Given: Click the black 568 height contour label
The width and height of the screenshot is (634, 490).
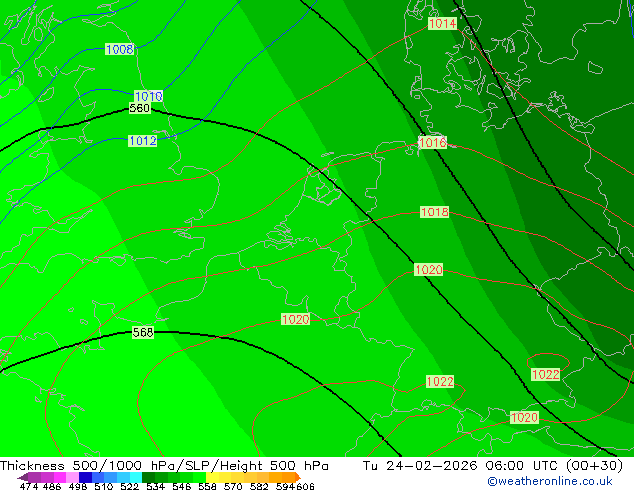Looking at the screenshot, I should point(143,332).
